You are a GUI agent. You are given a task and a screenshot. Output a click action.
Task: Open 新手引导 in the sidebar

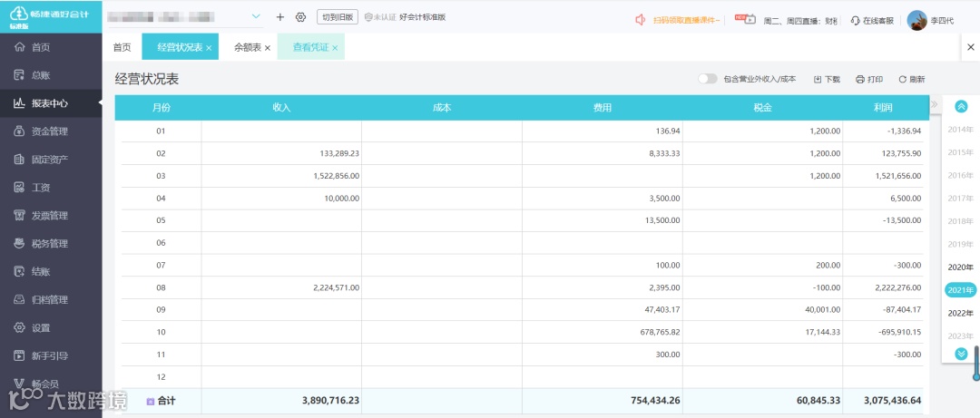pyautogui.click(x=51, y=356)
